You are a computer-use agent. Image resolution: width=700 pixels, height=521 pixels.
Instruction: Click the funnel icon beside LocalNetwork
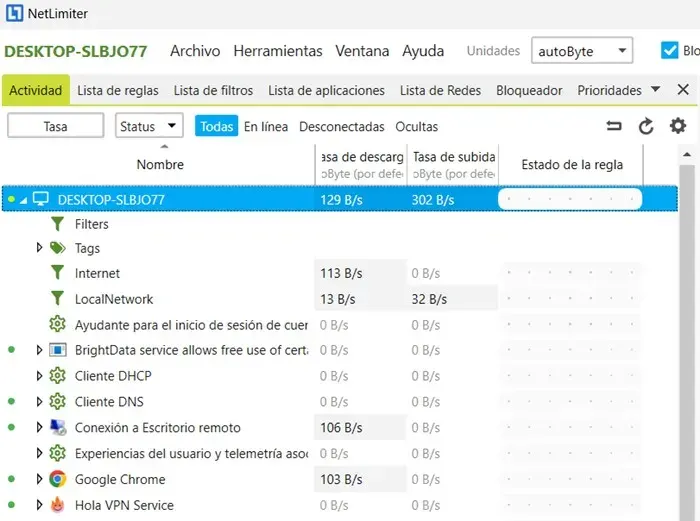(57, 299)
